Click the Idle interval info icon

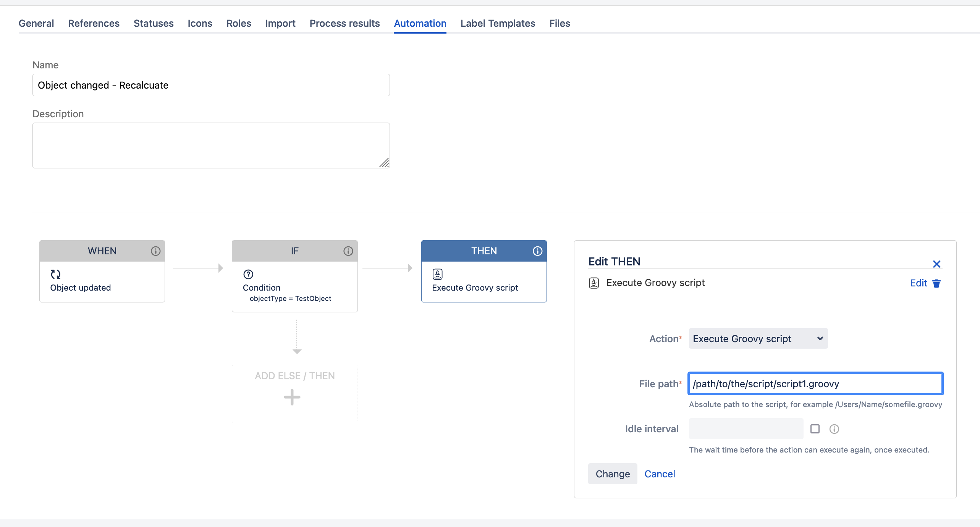tap(834, 429)
